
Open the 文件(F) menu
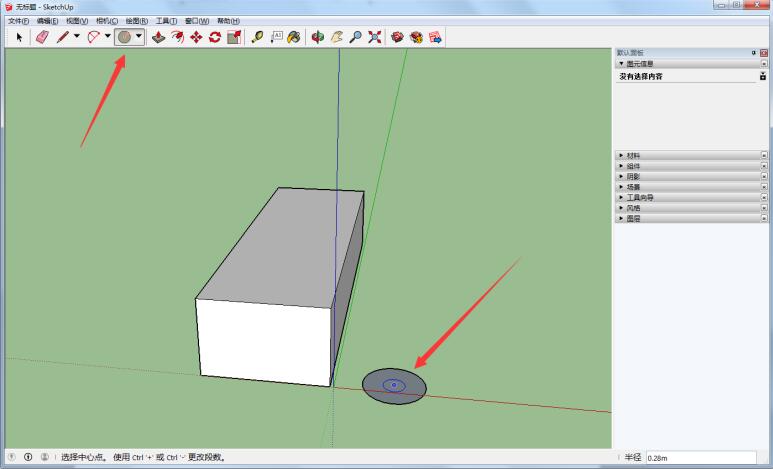click(x=18, y=21)
